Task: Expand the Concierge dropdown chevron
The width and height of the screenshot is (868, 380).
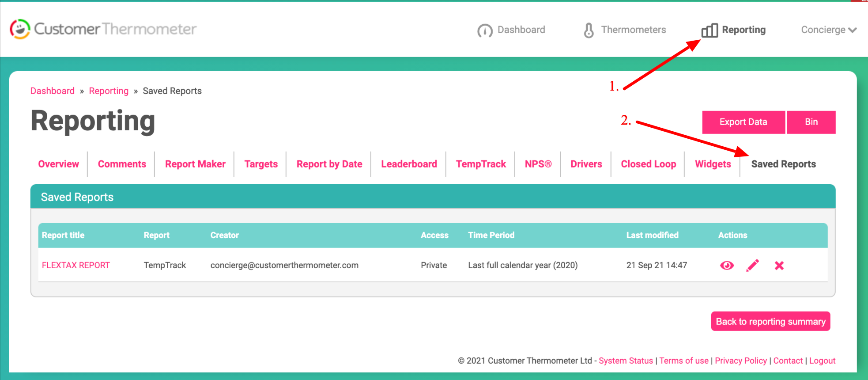Action: (x=853, y=30)
